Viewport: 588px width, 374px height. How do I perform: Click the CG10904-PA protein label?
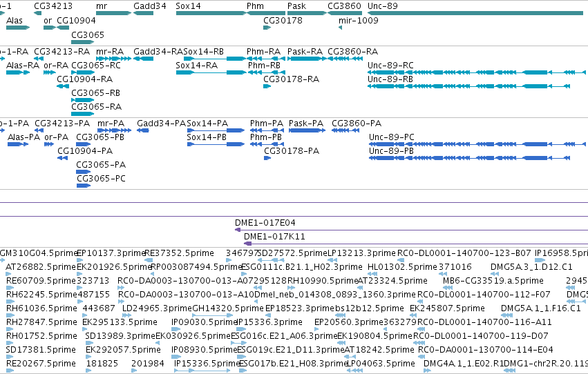click(x=85, y=151)
